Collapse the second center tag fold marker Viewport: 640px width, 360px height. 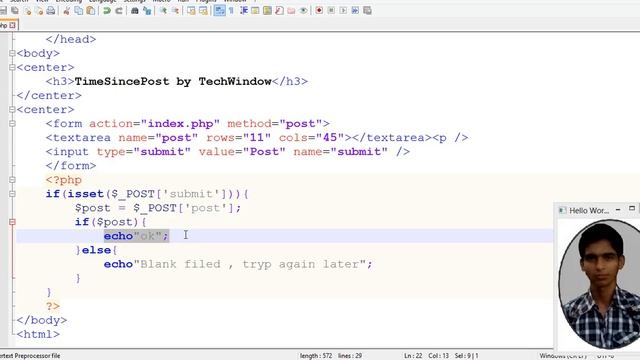(12, 109)
